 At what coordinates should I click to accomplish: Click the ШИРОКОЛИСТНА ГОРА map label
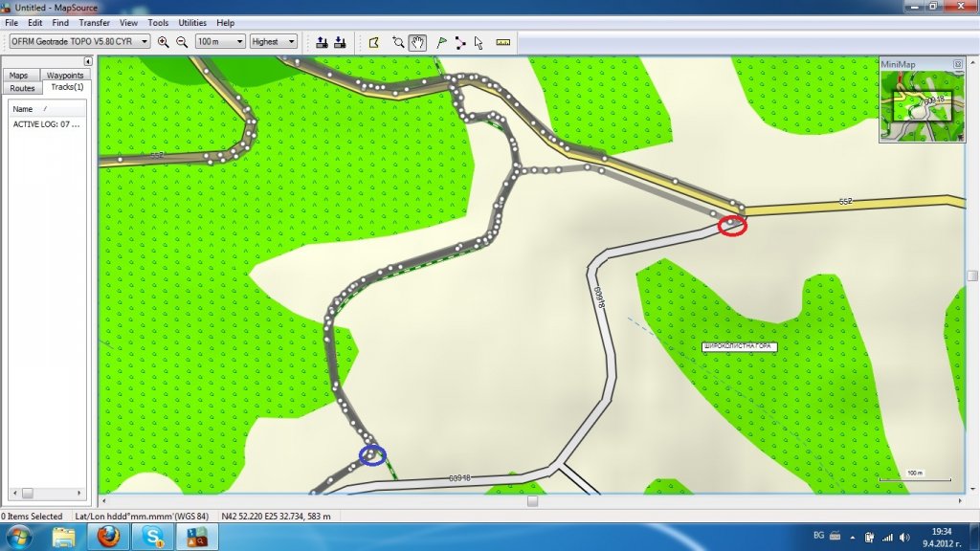coord(740,346)
